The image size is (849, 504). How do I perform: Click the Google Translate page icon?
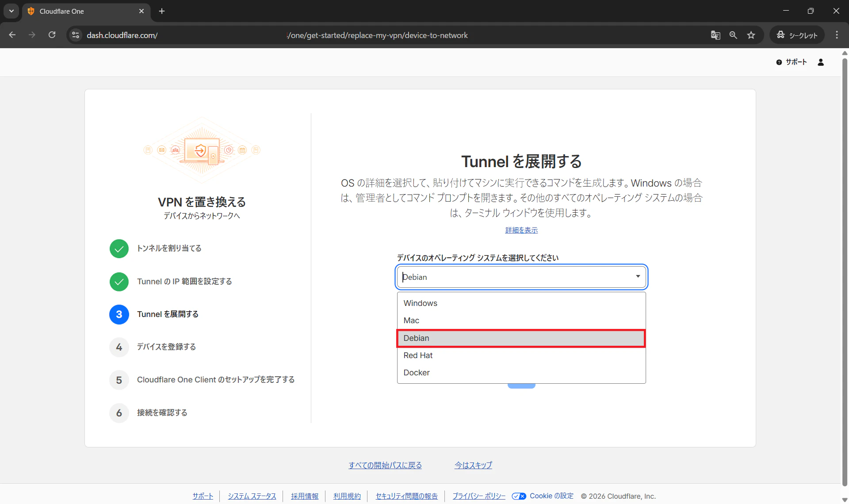[715, 35]
